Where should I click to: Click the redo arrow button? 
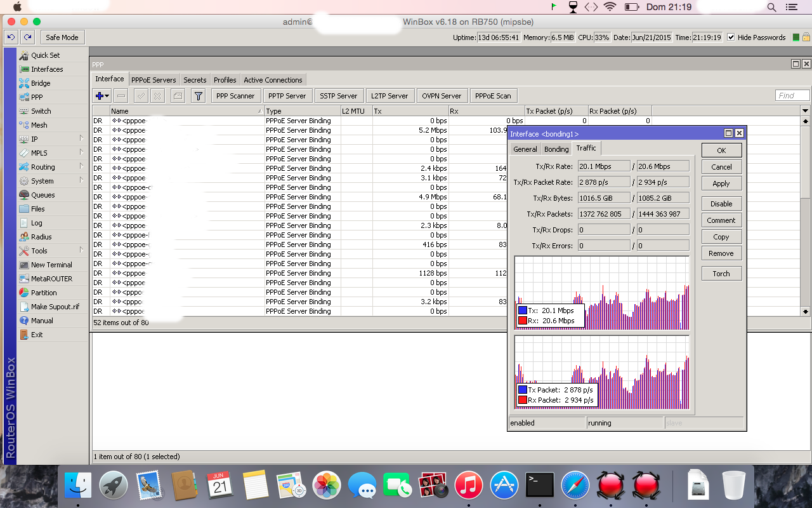click(27, 37)
